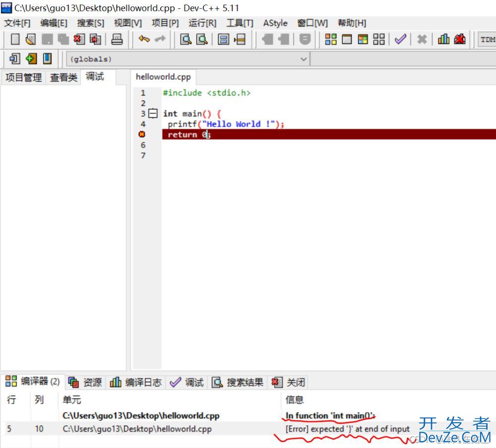The width and height of the screenshot is (496, 448).
Task: Click the 列 column header
Action: 39,400
